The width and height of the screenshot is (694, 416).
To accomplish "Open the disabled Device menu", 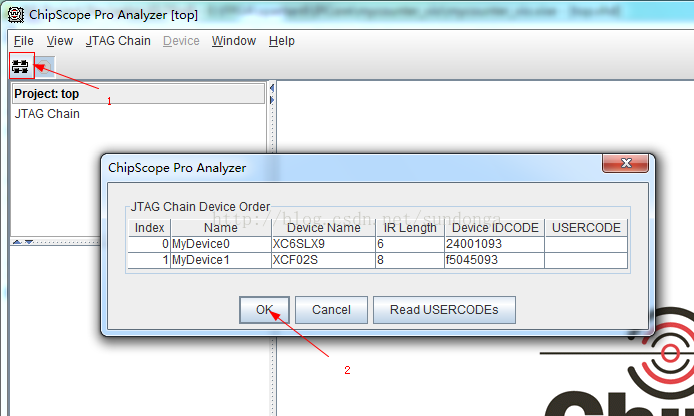I will pyautogui.click(x=181, y=41).
